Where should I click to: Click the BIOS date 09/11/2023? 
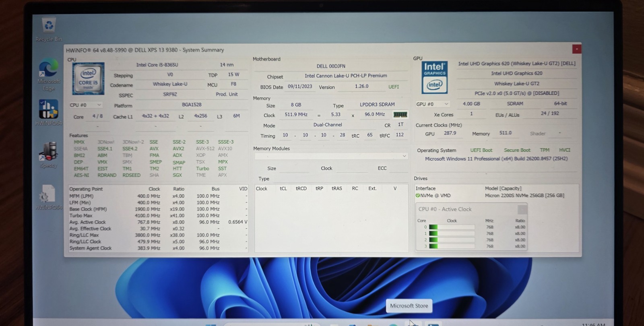(300, 87)
